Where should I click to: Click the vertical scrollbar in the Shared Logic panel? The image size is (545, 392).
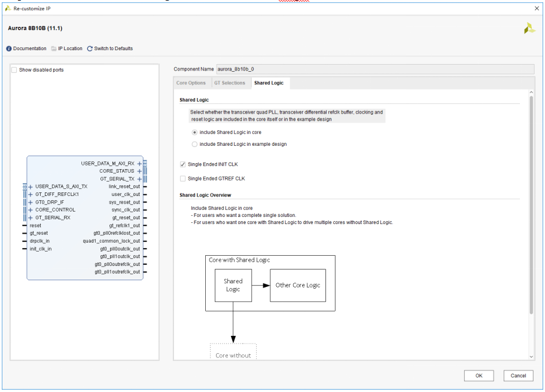click(531, 205)
